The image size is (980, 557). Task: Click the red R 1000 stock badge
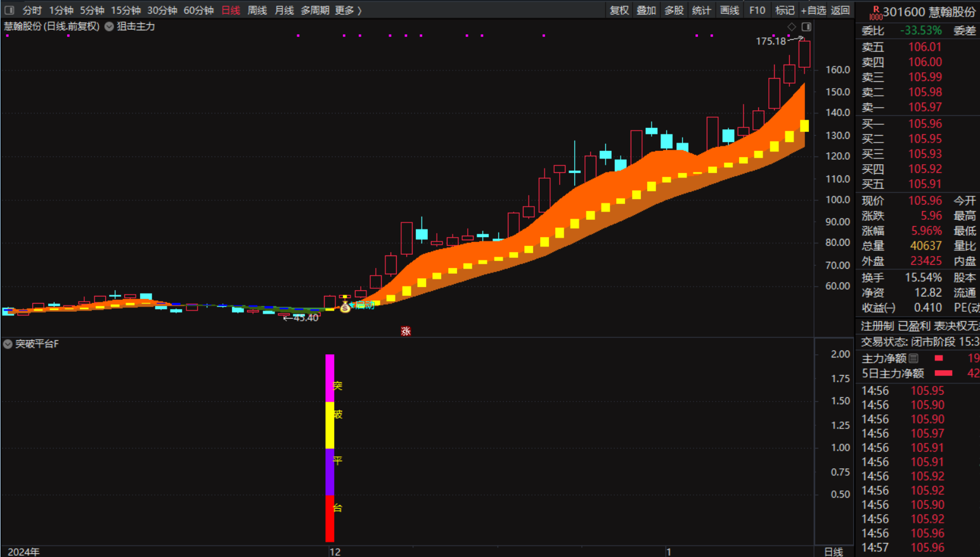click(x=875, y=13)
